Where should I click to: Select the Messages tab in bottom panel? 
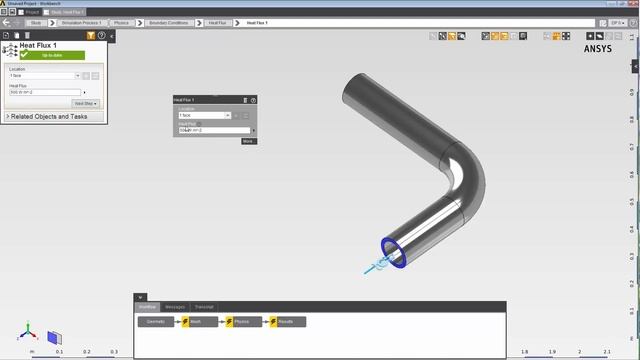coord(175,307)
